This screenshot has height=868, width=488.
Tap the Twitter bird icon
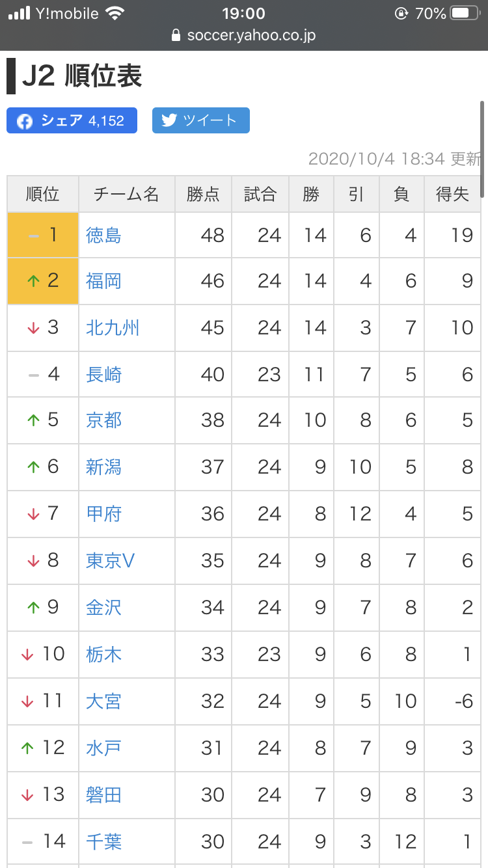[169, 120]
